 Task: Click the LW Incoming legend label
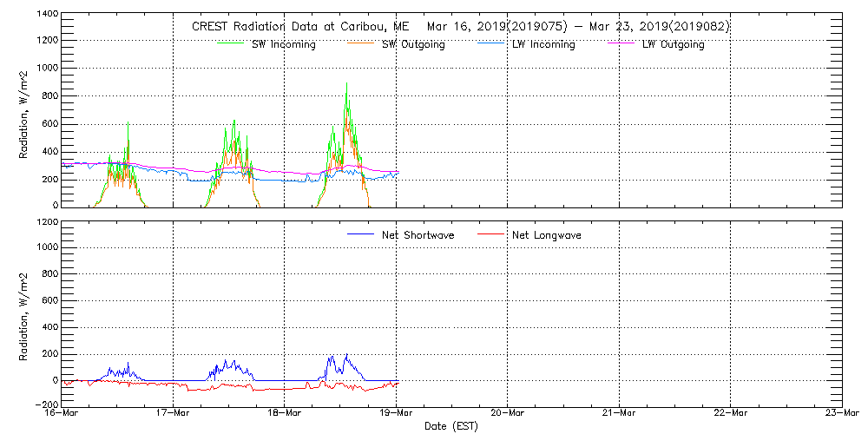pos(543,44)
